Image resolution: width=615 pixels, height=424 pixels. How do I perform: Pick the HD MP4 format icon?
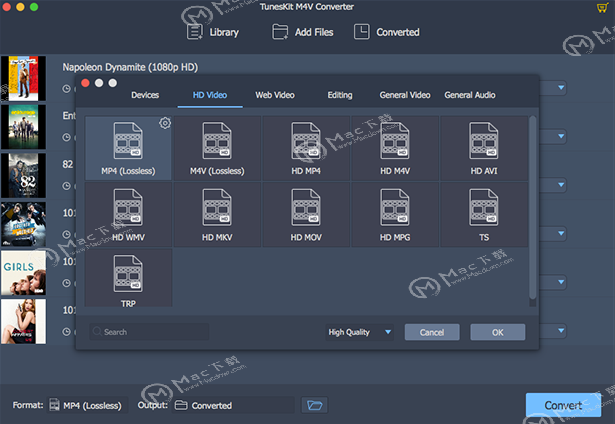(306, 140)
